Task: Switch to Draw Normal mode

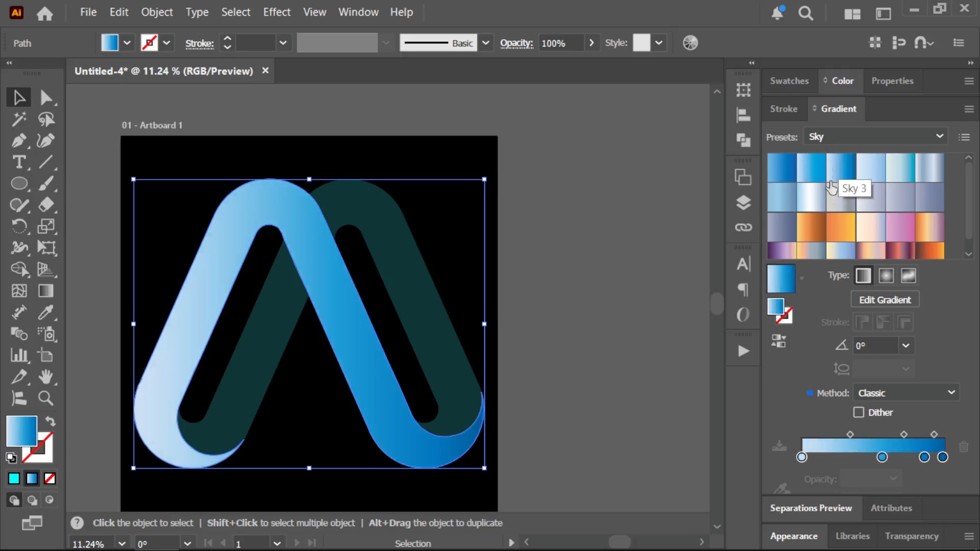Action: click(x=14, y=500)
